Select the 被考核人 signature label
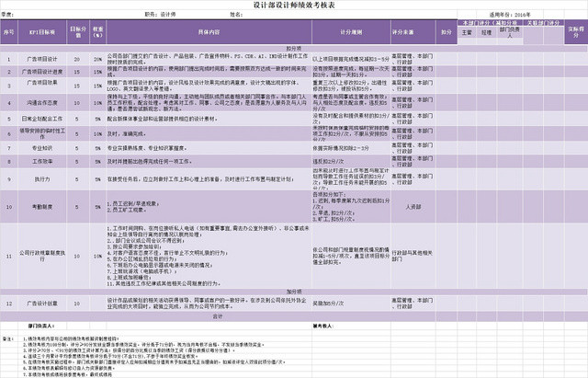Screen dimensions: 588x378 pyautogui.click(x=322, y=326)
